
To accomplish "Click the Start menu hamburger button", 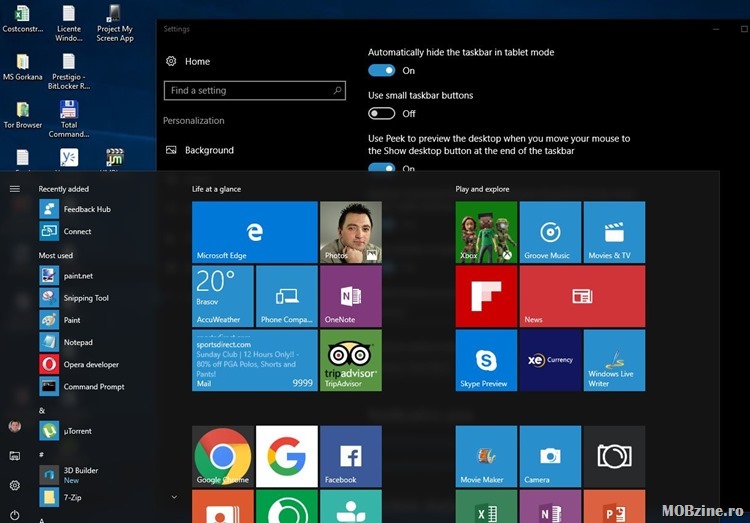I will tap(15, 189).
